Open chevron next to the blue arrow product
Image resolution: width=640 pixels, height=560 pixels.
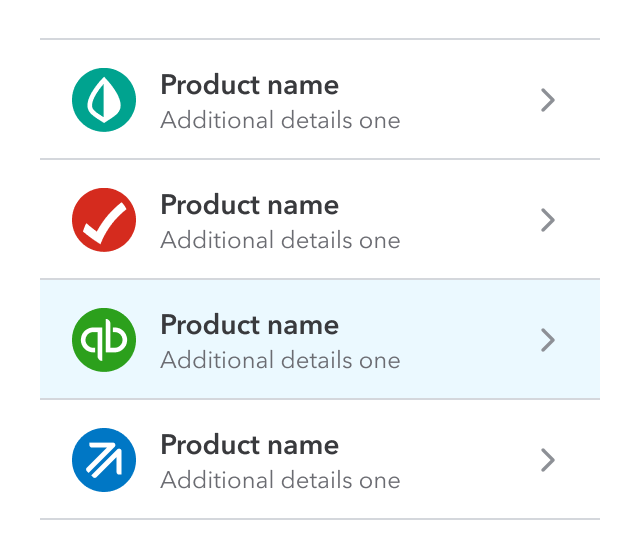point(547,460)
